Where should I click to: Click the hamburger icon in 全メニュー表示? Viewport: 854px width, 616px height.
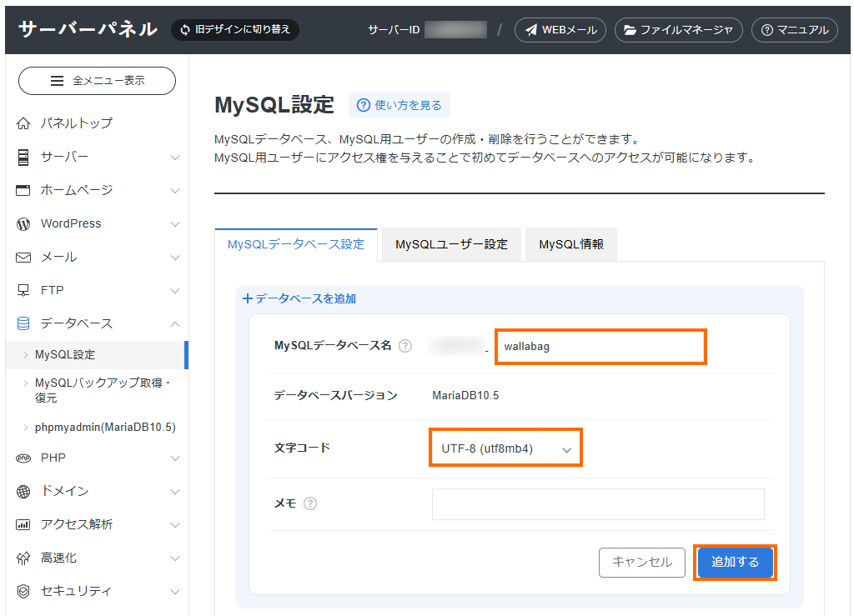(x=57, y=81)
